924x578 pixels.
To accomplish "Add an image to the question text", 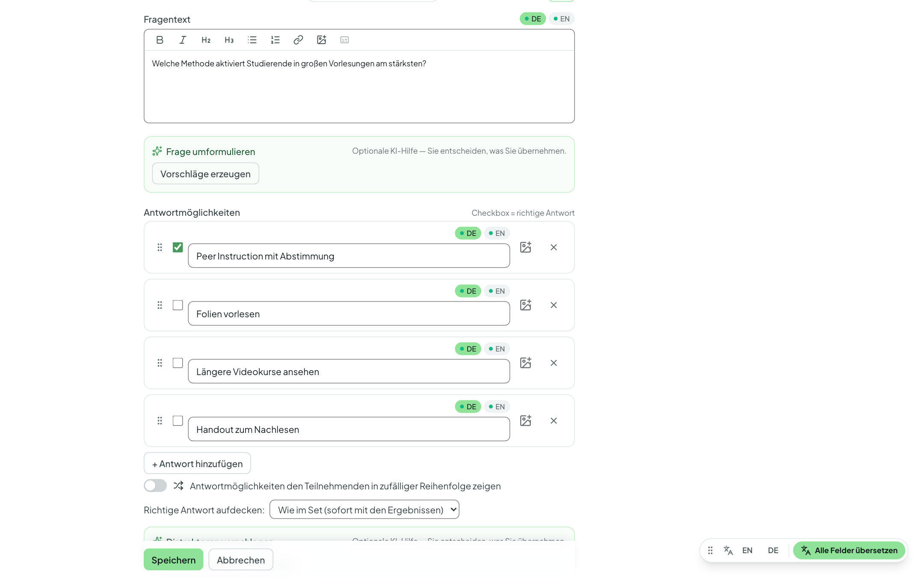I will coord(321,40).
